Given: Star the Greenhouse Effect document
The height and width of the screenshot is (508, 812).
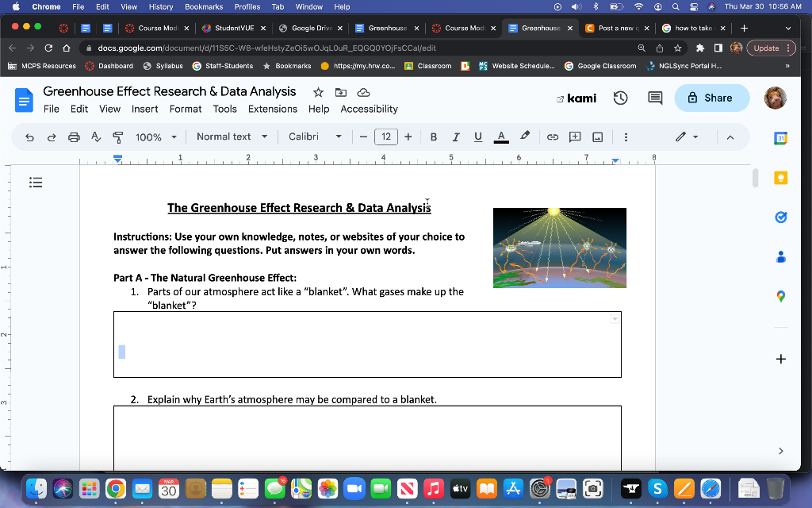Looking at the screenshot, I should point(318,92).
